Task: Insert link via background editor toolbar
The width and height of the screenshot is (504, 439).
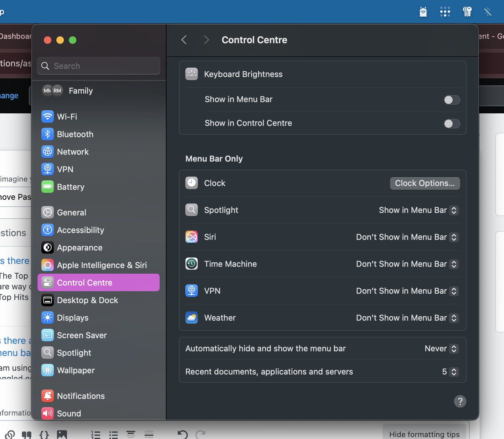Action: coord(10,435)
